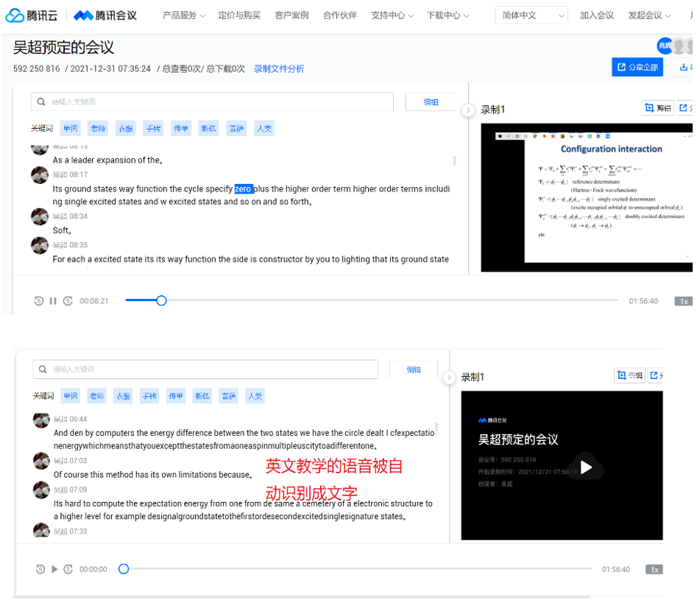Click the Tencent Cloud logo
This screenshot has height=605, width=700.
pos(32,15)
